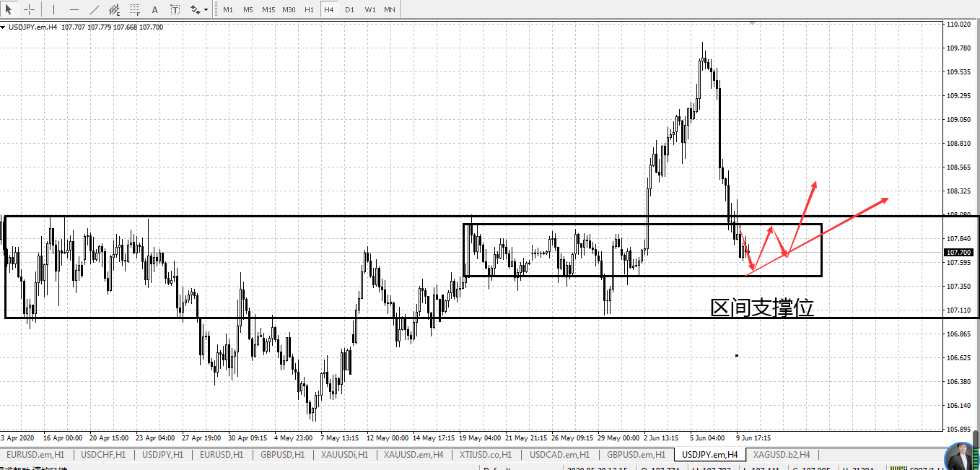Click the 区间支撑位 text label on chart
The image size is (980, 470).
point(762,308)
